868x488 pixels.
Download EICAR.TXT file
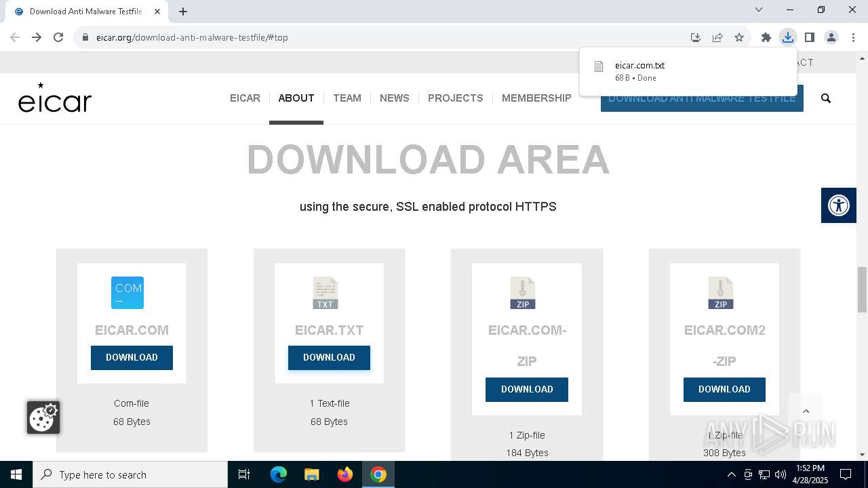tap(329, 358)
